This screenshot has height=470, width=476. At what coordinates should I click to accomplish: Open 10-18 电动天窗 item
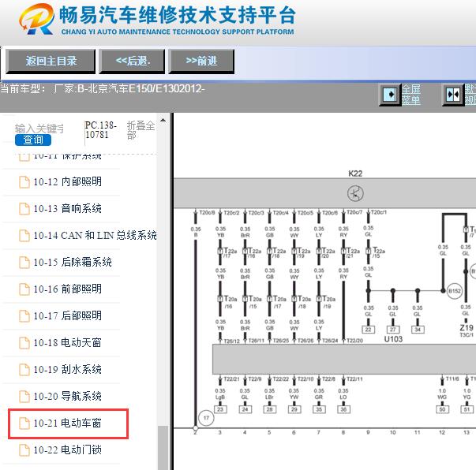(x=67, y=343)
